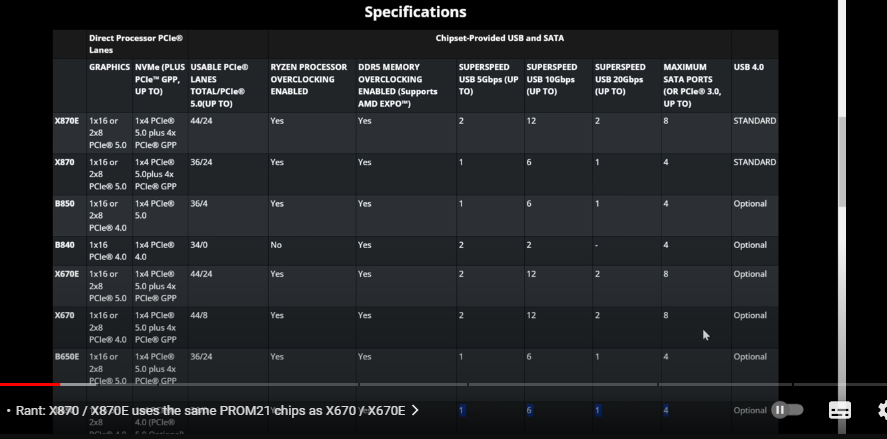
Task: Click the 'Chipset-Provided USB and SATA' header
Action: pyautogui.click(x=500, y=38)
